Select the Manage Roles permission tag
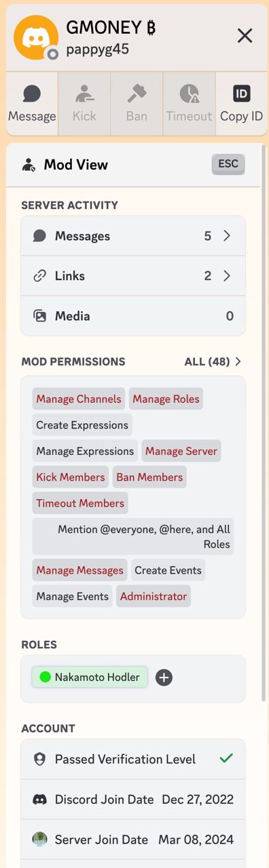The image size is (269, 868). click(166, 399)
